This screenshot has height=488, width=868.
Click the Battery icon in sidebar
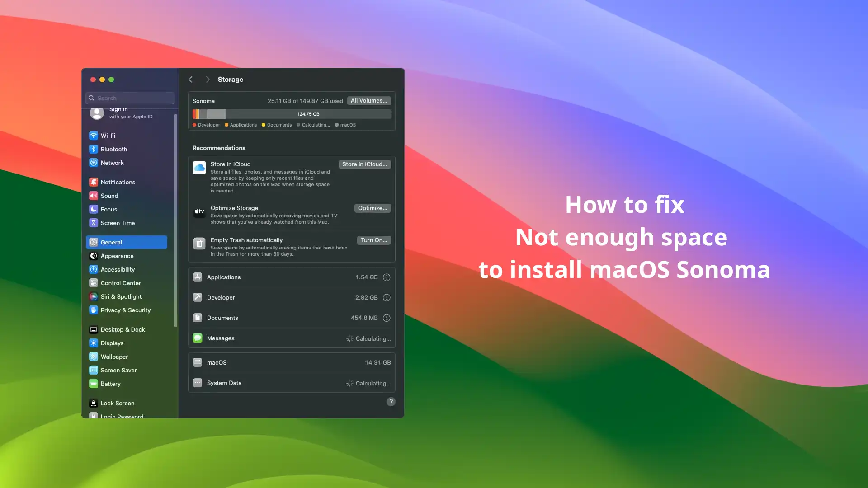(94, 384)
